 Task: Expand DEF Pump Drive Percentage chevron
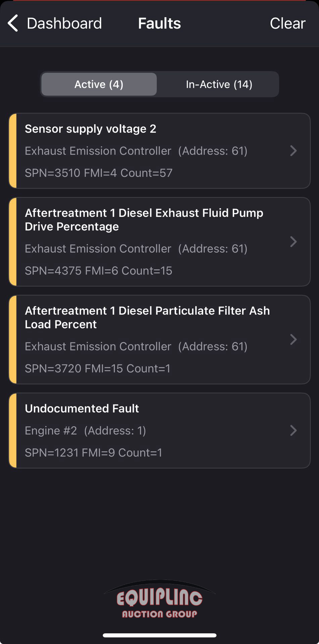tap(293, 241)
